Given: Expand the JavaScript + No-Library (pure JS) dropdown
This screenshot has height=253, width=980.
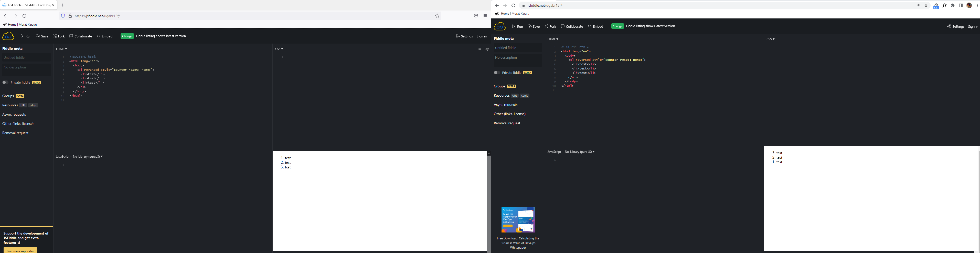Looking at the screenshot, I should 101,156.
